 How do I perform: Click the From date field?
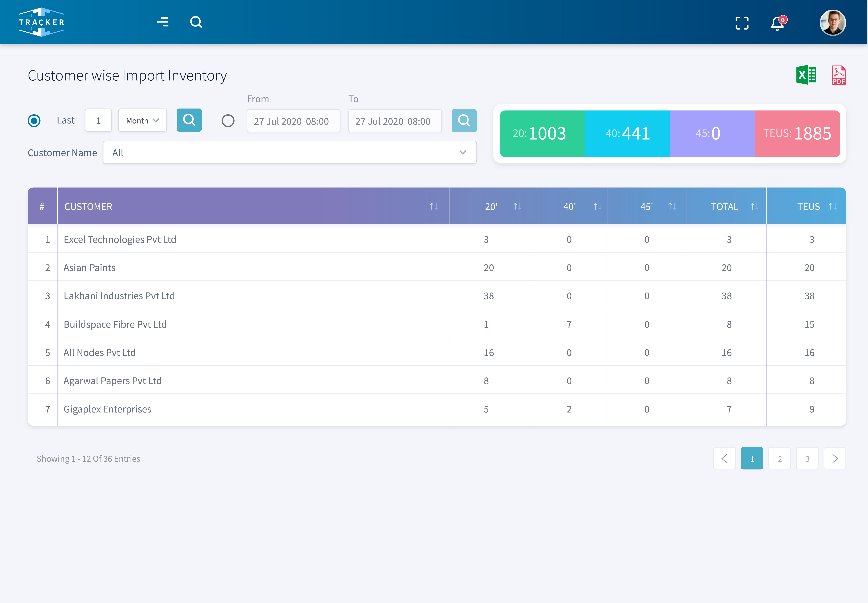point(293,121)
